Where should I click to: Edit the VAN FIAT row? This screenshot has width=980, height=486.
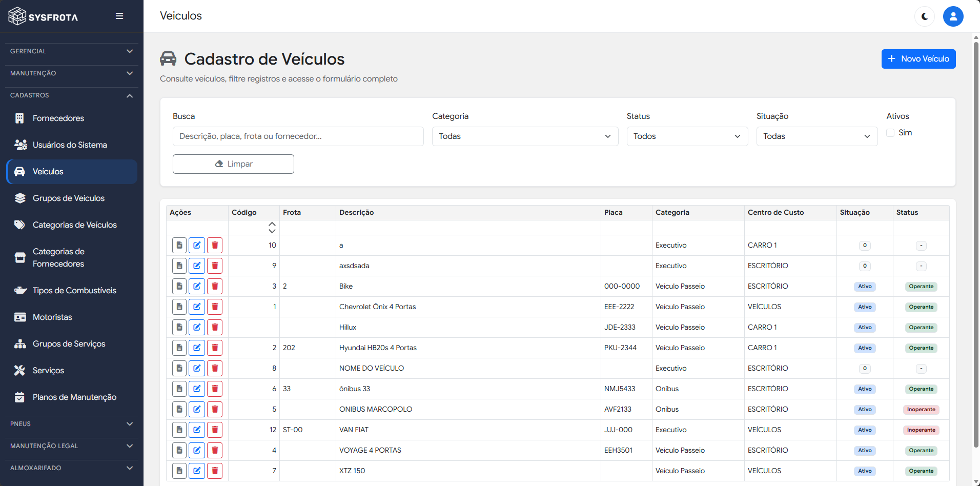[x=197, y=430]
